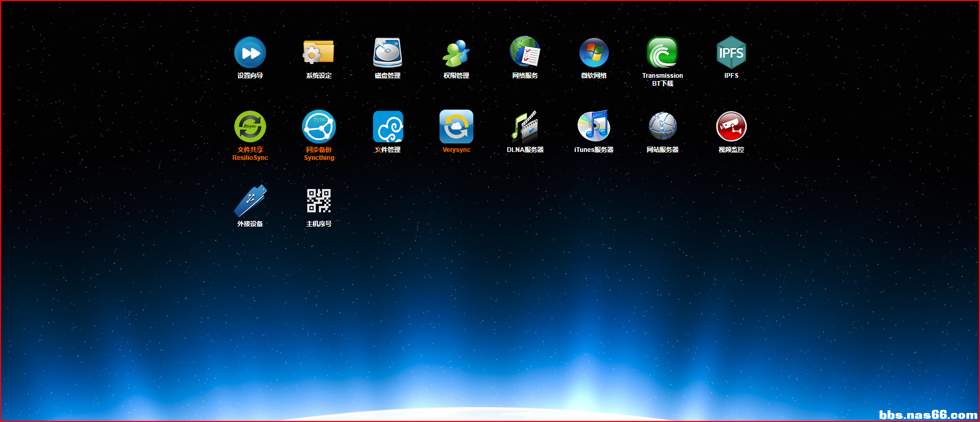Launch ResilioSync 文件共享 green sync icon
The width and height of the screenshot is (980, 422).
(250, 127)
